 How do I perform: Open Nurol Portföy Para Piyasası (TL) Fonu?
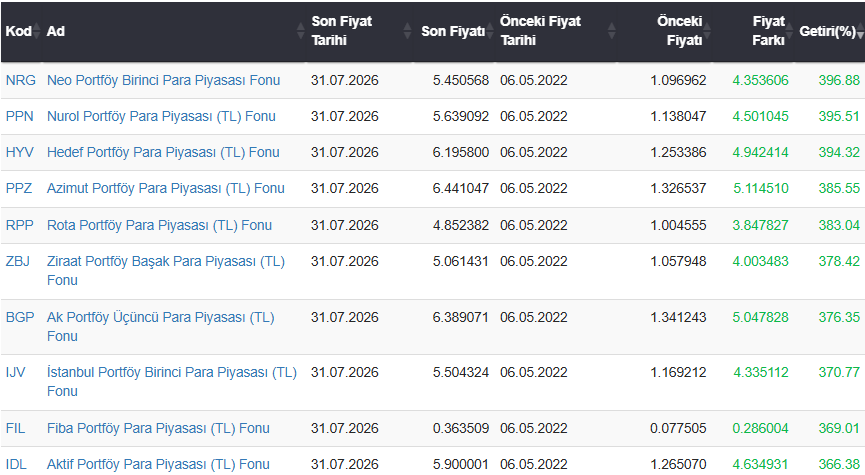161,116
